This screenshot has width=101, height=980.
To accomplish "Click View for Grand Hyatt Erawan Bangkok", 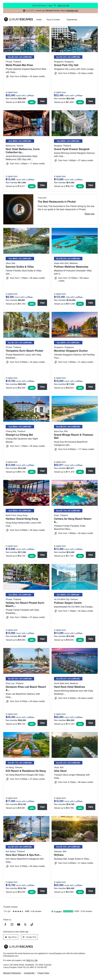I will click(90, 185).
